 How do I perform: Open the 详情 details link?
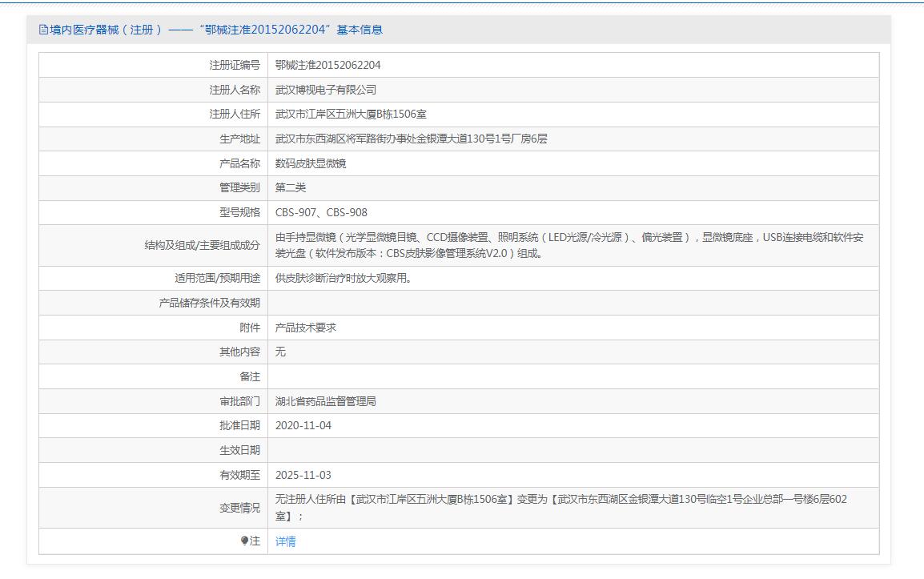coord(285,541)
